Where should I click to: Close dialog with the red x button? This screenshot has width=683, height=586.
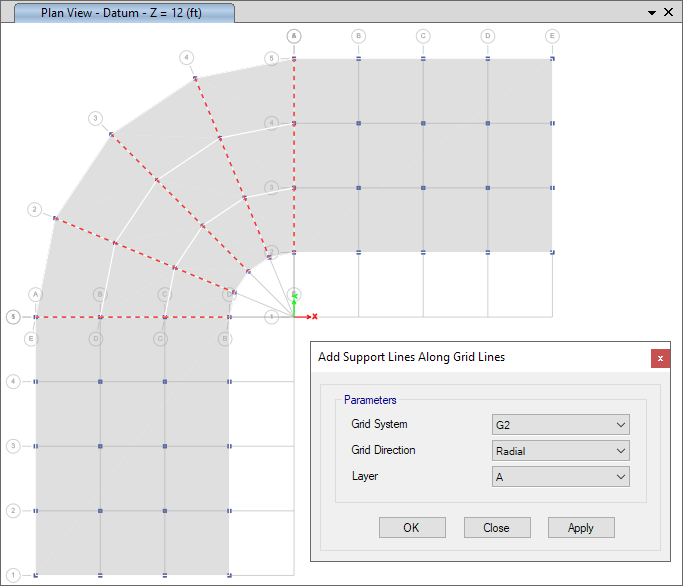660,358
